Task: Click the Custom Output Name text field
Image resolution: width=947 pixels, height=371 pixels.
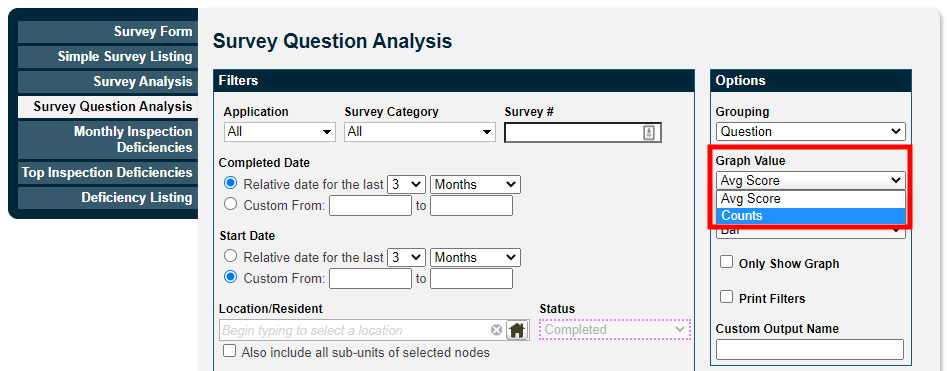Action: (x=810, y=350)
